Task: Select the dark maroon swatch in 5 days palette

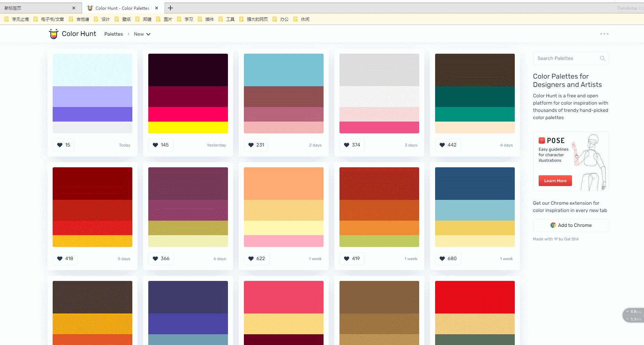Action: click(x=92, y=184)
